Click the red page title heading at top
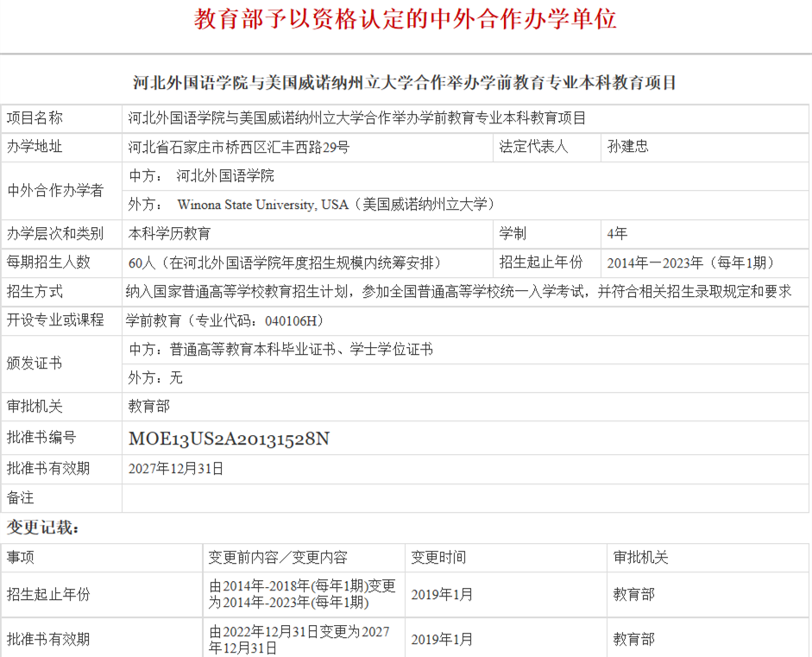The image size is (812, 657). tap(406, 19)
